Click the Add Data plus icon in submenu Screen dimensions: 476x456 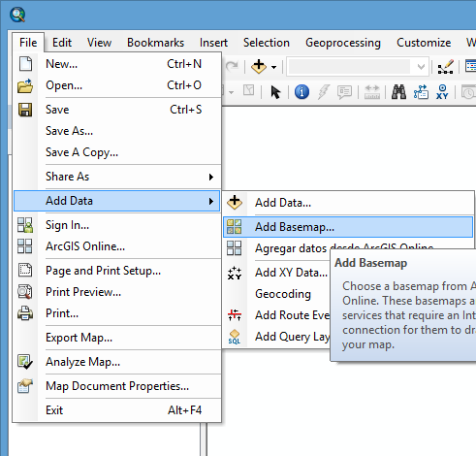pyautogui.click(x=235, y=203)
